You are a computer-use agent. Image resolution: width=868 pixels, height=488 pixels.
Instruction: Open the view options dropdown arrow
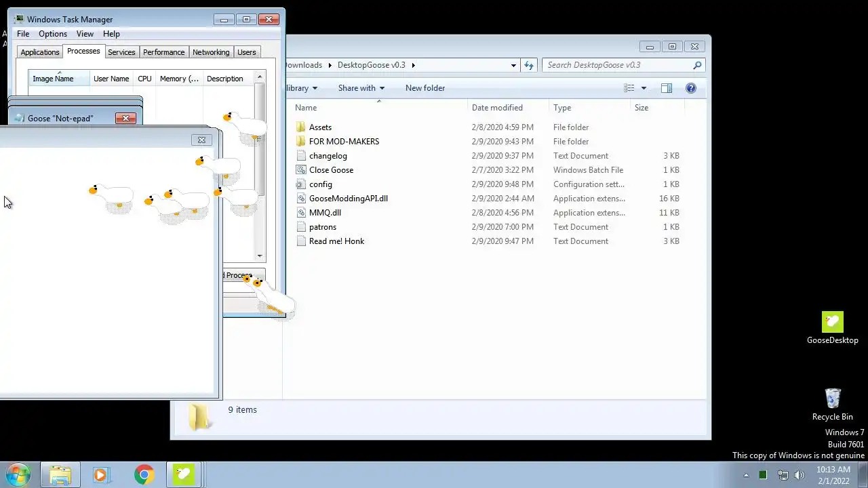644,88
